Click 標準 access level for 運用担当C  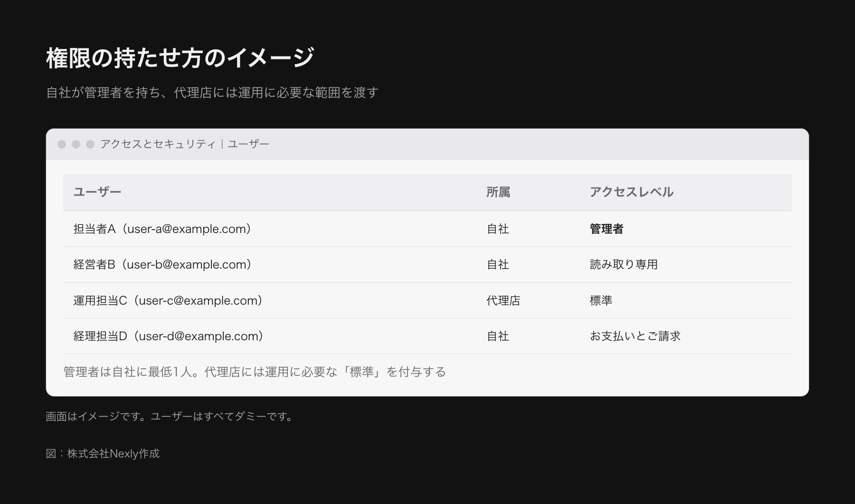(601, 300)
